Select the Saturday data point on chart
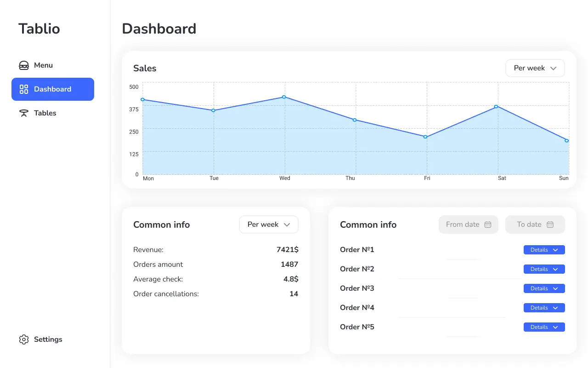 (x=496, y=107)
